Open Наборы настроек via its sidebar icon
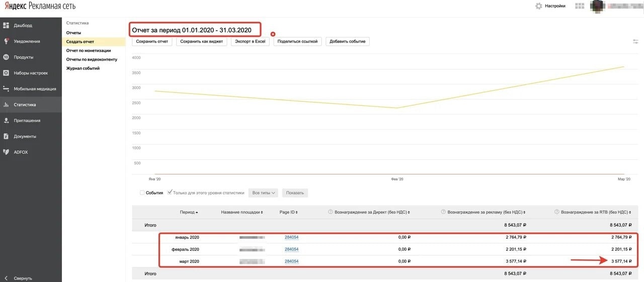Screen dimensions: 644x282 (x=6, y=73)
